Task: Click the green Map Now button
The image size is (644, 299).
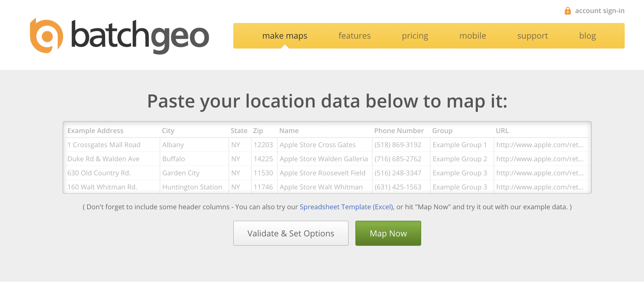Action: (388, 233)
